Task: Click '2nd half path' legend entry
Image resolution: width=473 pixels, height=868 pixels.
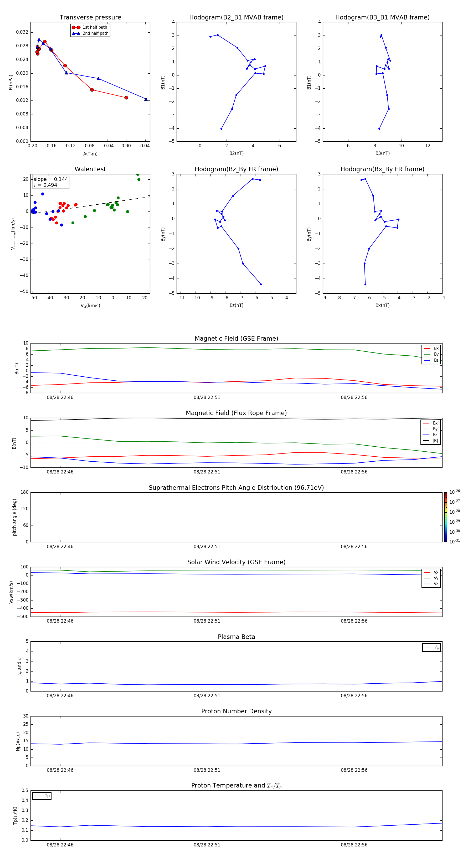Action: (x=90, y=33)
